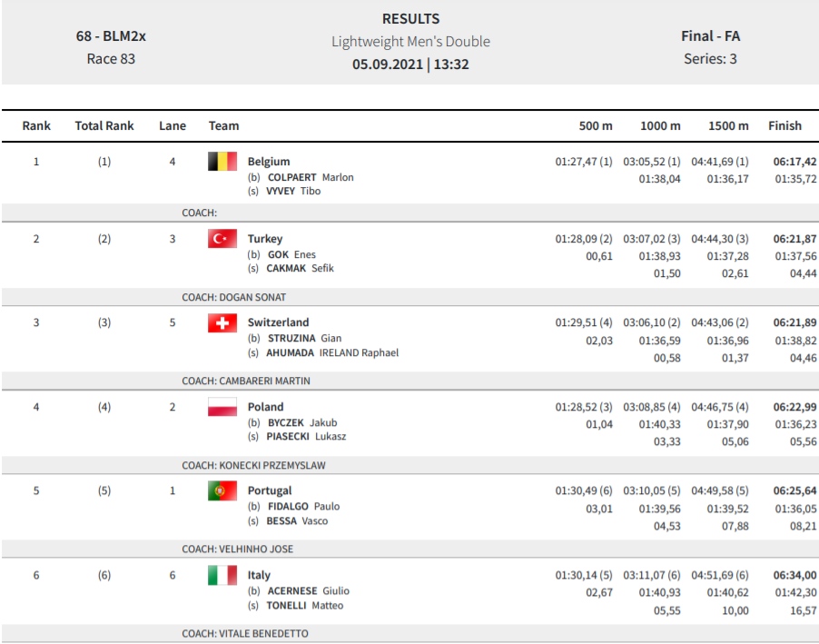
Task: Click the Lane column header
Action: 173,126
